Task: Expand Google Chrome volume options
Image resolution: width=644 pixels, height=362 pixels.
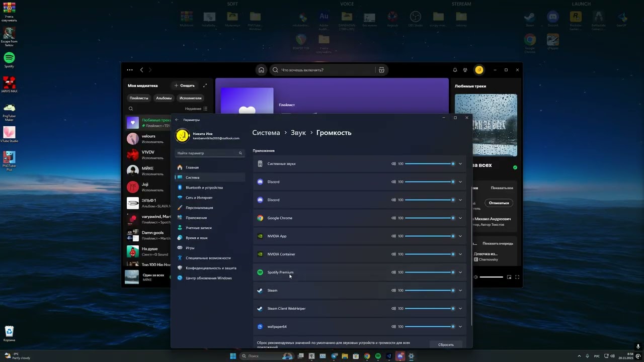Action: pos(460,218)
